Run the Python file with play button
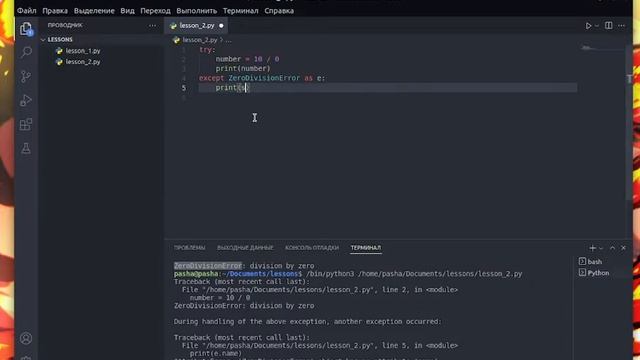 point(588,26)
